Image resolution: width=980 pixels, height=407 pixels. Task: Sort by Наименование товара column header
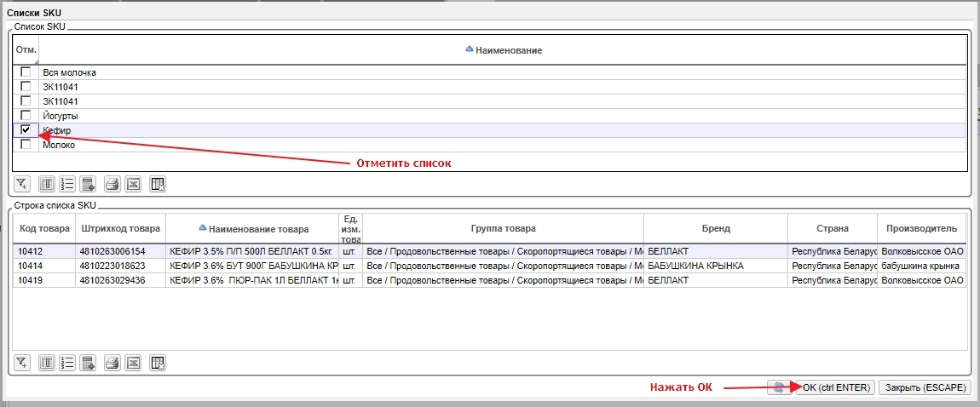point(258,228)
